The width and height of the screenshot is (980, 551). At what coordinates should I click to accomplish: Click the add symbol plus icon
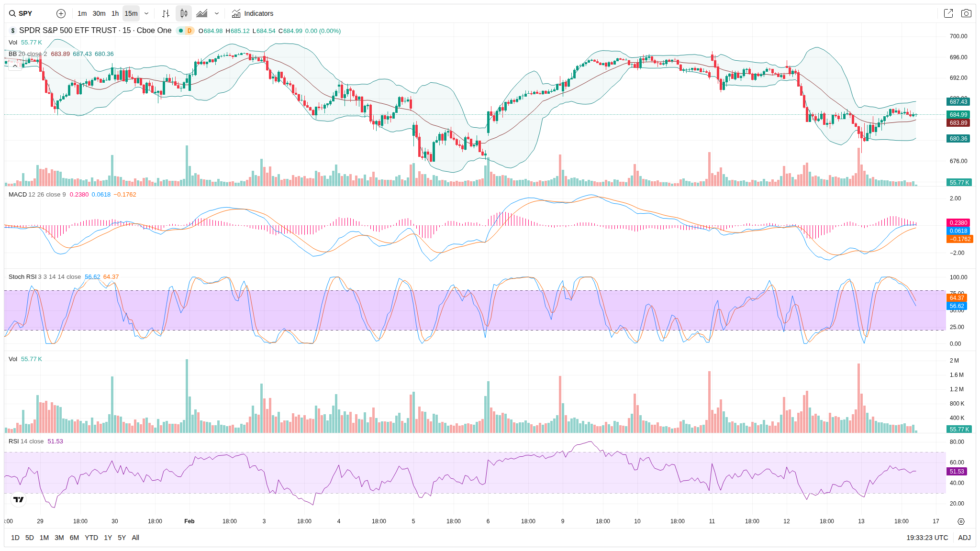[x=61, y=13]
